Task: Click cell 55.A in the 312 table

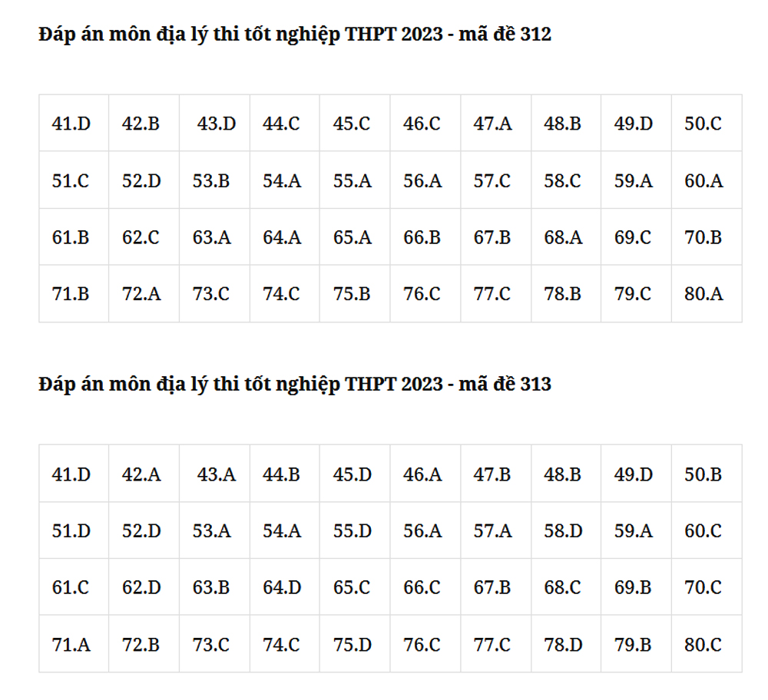Action: [x=355, y=180]
